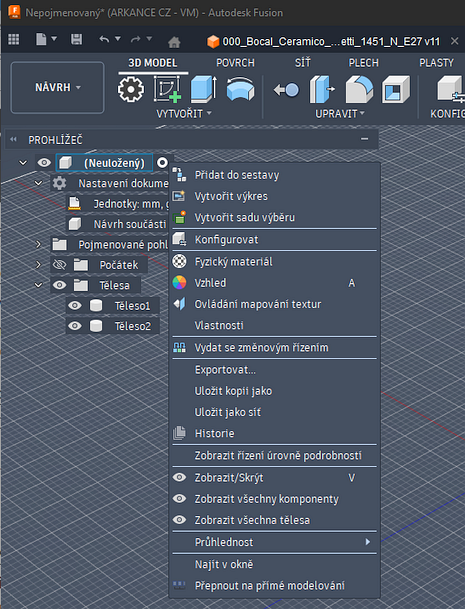Click the Nastavení dokumentu gear icon
This screenshot has height=609, width=465.
pyautogui.click(x=59, y=183)
